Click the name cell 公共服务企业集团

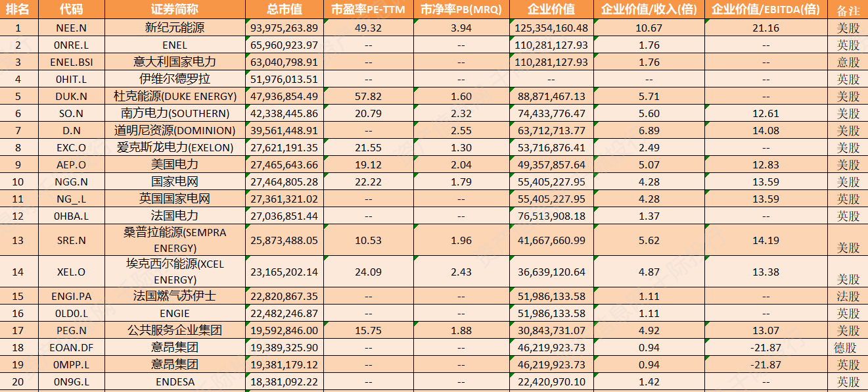click(174, 330)
